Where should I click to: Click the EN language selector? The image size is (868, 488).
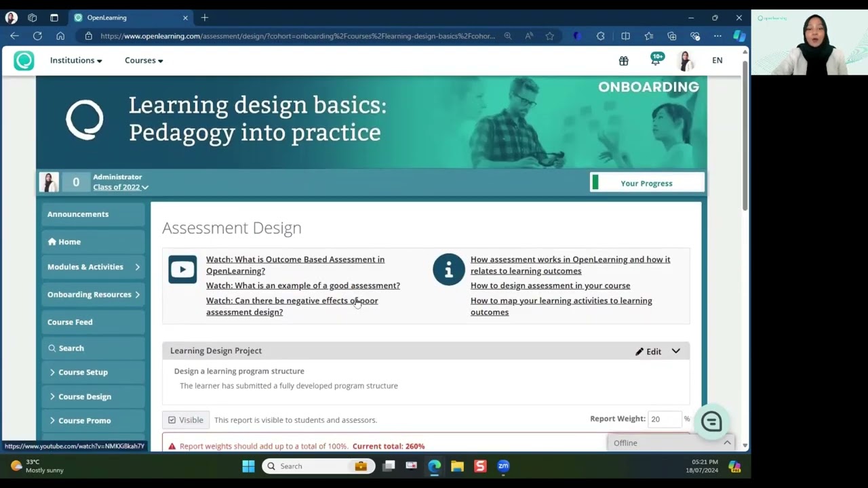click(x=717, y=60)
